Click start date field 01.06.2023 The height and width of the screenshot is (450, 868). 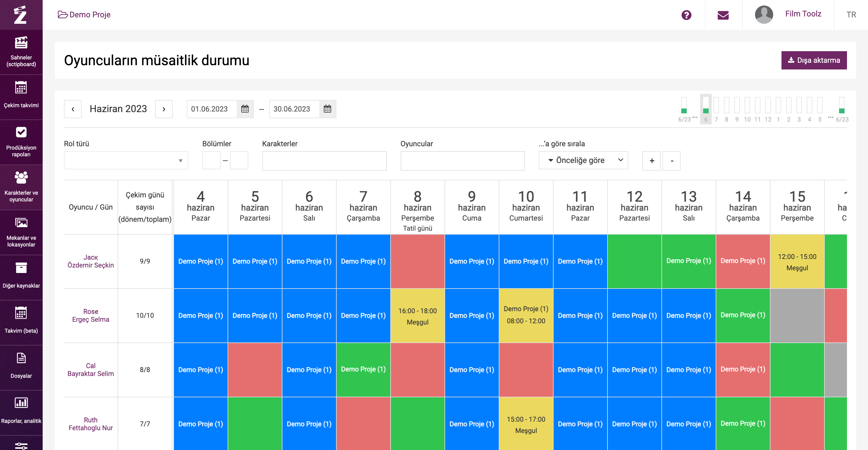coord(212,109)
